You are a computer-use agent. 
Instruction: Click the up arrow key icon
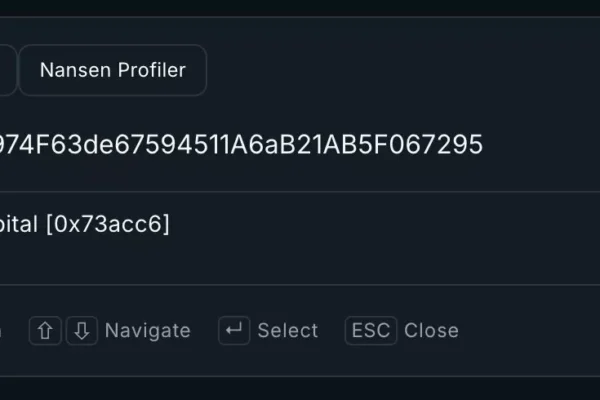tap(45, 331)
